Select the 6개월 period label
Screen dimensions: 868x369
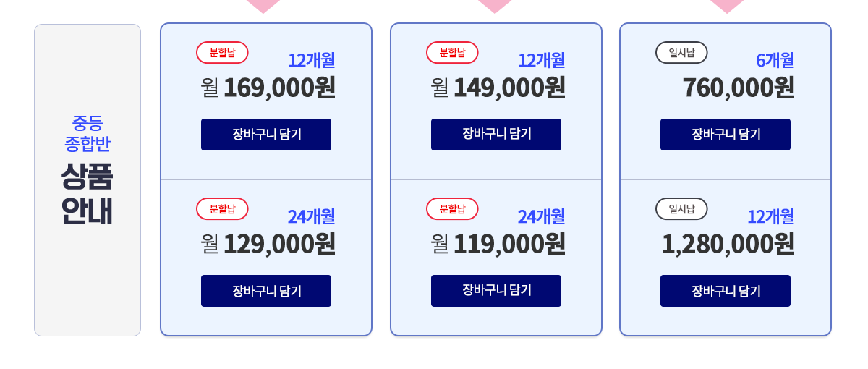tap(775, 60)
